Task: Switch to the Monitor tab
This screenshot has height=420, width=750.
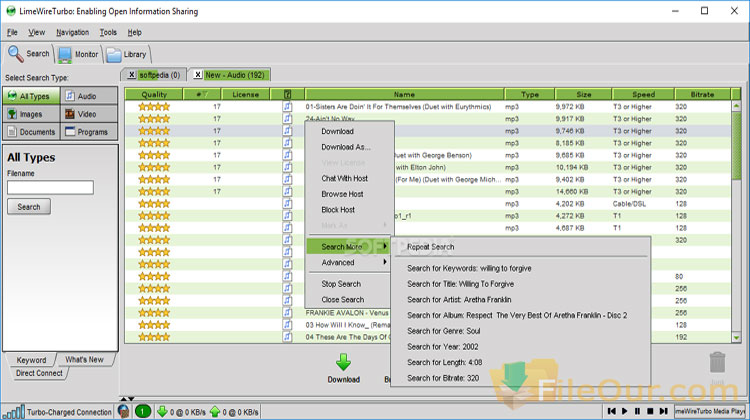Action: pyautogui.click(x=78, y=55)
